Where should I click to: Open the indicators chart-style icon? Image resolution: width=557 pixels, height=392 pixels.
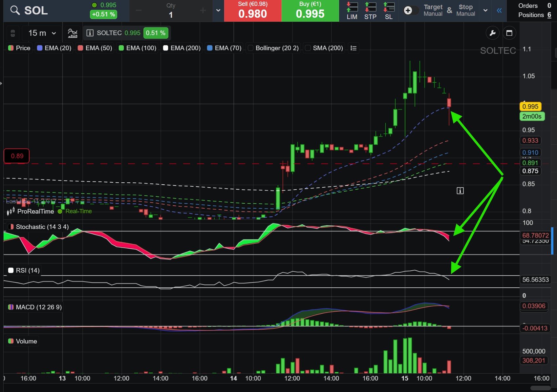(x=73, y=33)
